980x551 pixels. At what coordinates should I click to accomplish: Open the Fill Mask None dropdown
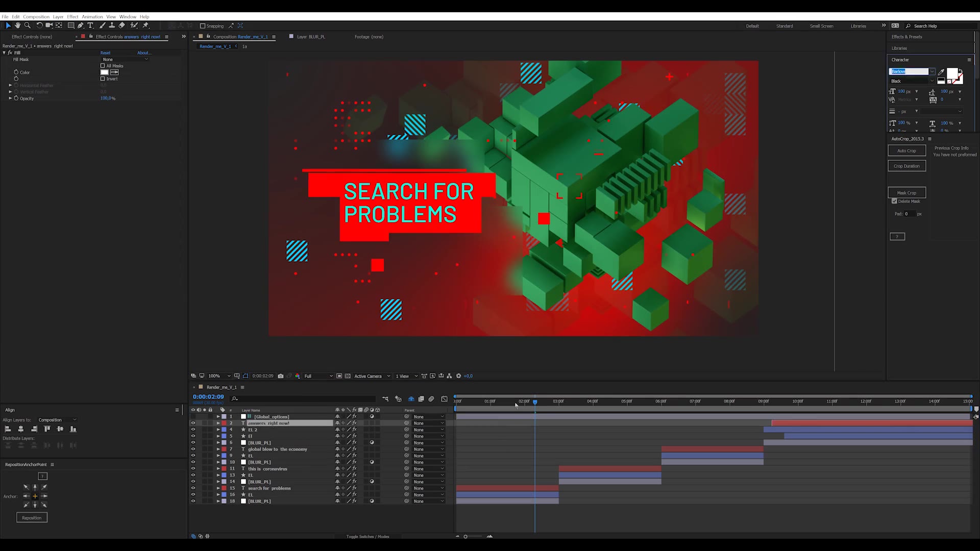click(x=125, y=60)
